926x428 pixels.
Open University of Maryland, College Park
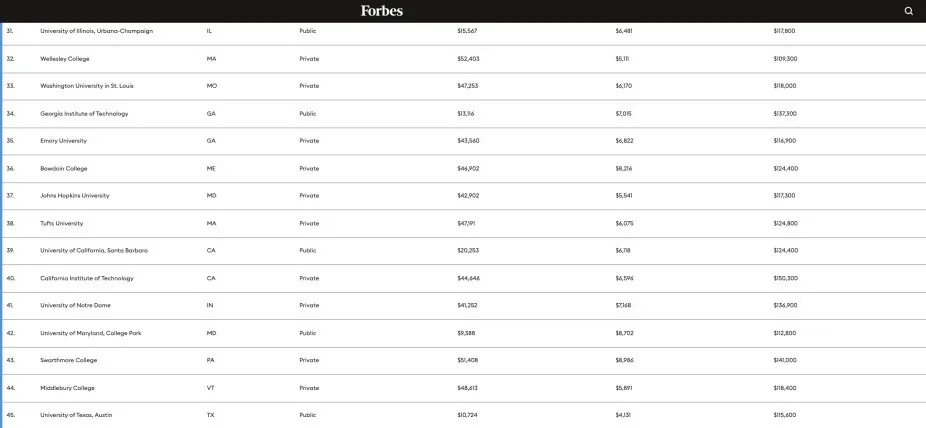pos(91,332)
